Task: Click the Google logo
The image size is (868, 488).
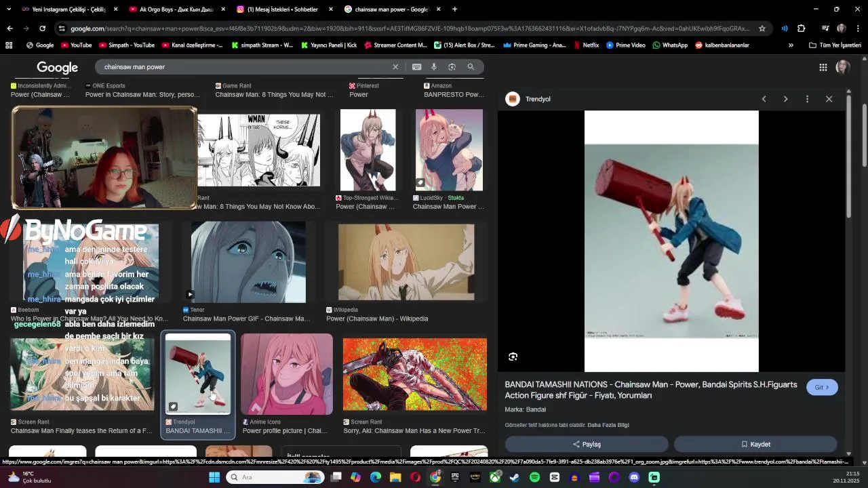Action: [x=57, y=67]
